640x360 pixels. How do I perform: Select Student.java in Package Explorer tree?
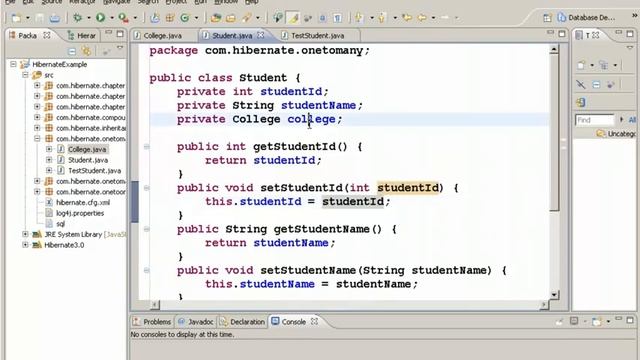(x=88, y=160)
